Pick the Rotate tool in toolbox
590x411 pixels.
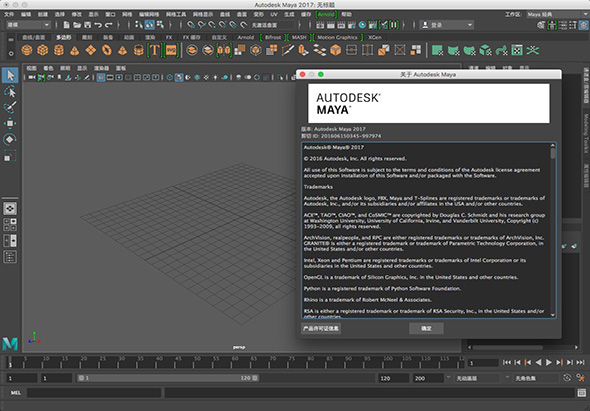(x=10, y=139)
